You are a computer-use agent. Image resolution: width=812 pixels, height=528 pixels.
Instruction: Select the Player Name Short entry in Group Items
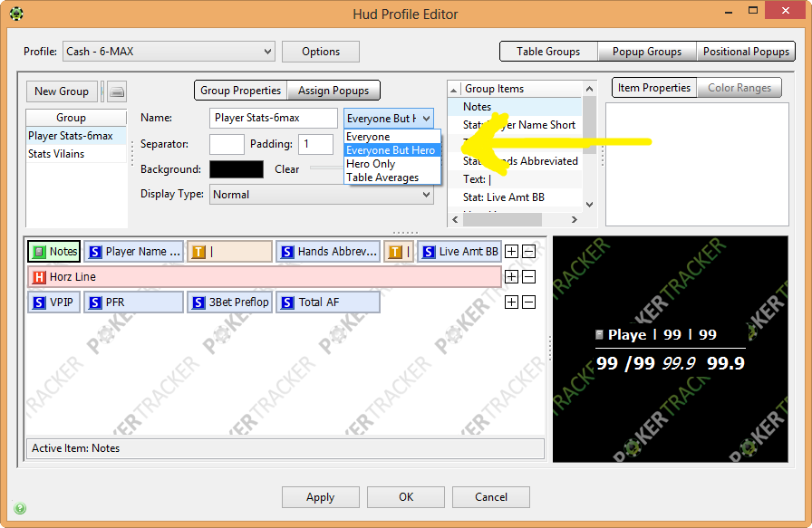(516, 125)
